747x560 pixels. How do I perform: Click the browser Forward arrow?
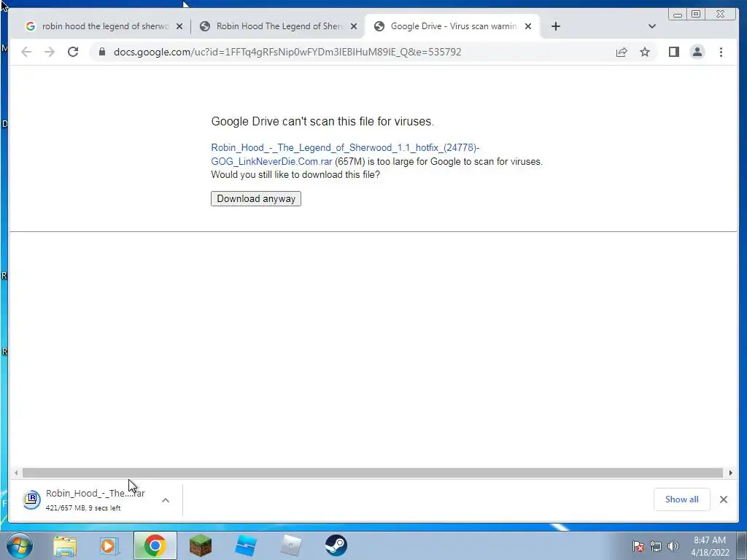[50, 52]
